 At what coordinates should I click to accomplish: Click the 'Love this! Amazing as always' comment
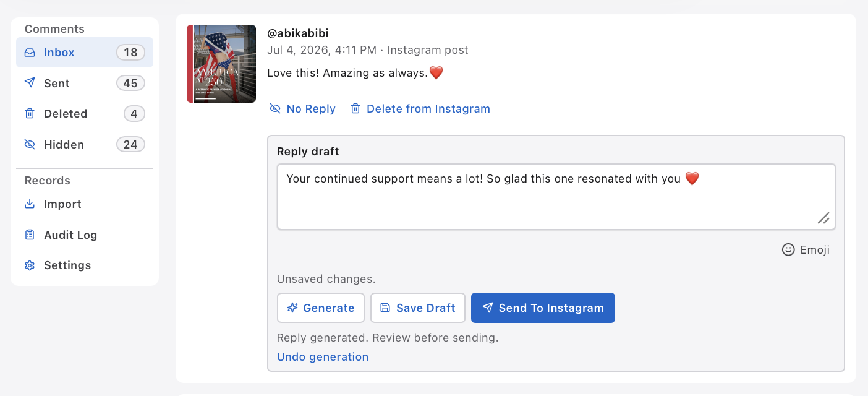(355, 73)
